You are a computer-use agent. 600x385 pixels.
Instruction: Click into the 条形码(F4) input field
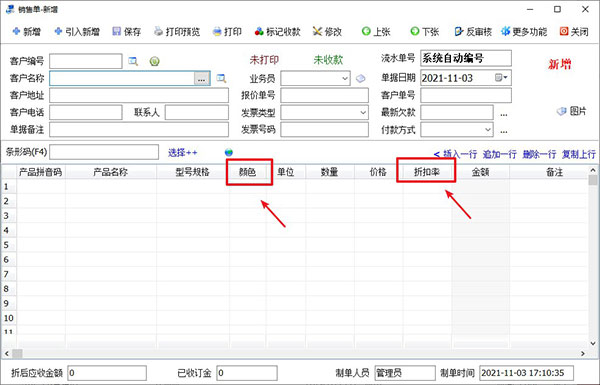[x=104, y=152]
